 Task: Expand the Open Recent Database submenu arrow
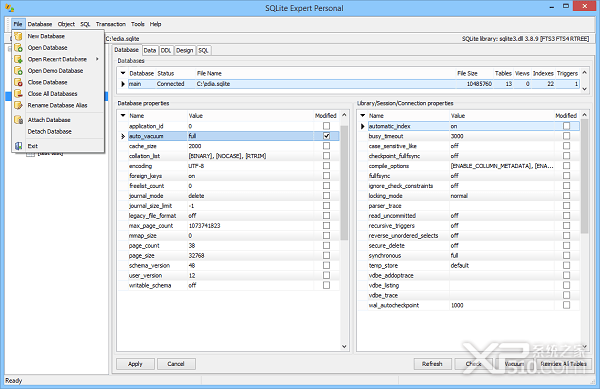[98, 59]
